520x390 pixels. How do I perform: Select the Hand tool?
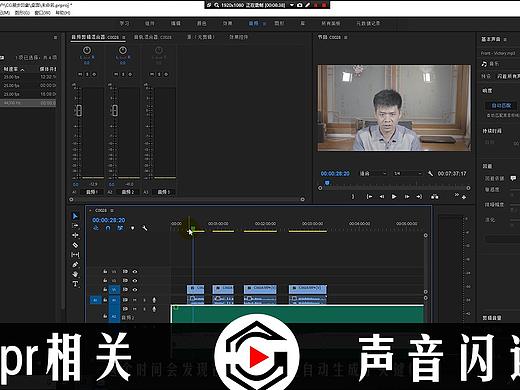(75, 274)
